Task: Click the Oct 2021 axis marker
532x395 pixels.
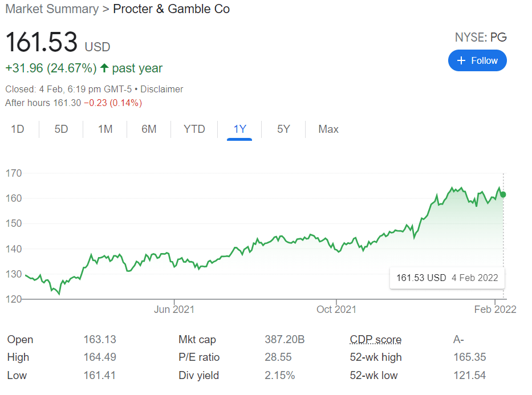Action: [x=336, y=310]
